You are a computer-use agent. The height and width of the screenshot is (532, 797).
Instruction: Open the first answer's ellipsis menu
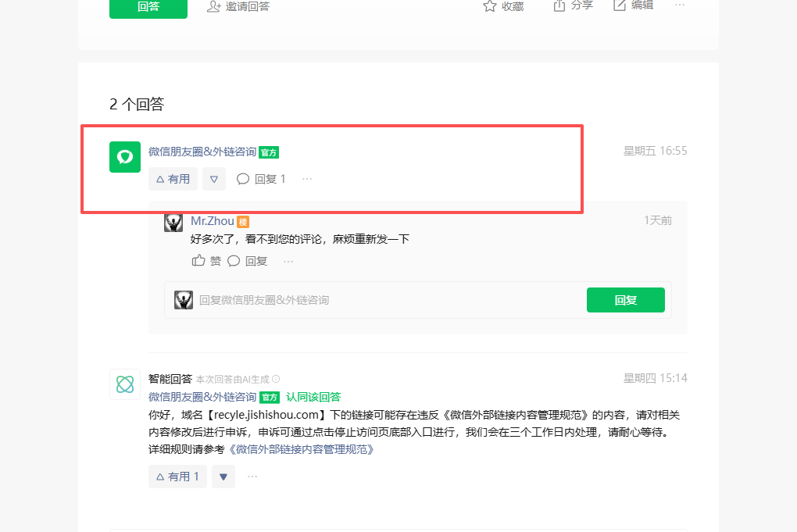(307, 179)
